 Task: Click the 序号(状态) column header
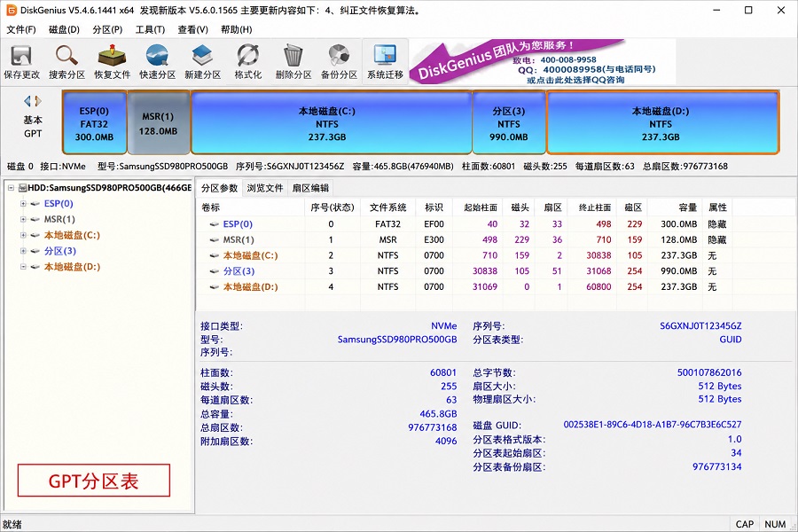pos(332,207)
